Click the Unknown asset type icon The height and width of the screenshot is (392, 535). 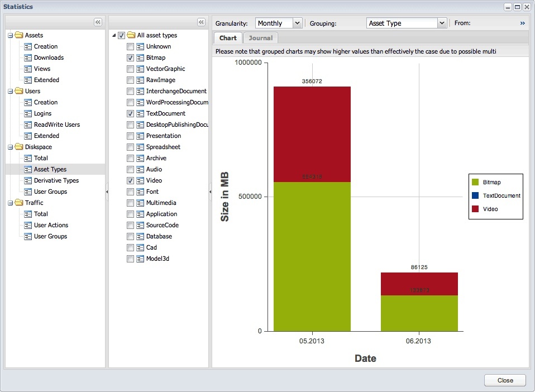[140, 46]
